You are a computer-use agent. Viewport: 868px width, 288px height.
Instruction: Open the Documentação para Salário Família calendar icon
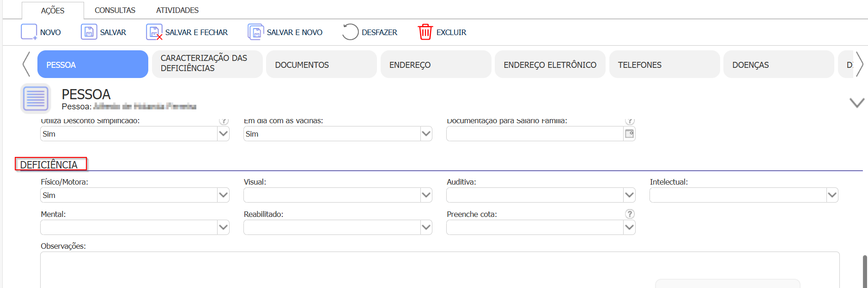click(629, 134)
